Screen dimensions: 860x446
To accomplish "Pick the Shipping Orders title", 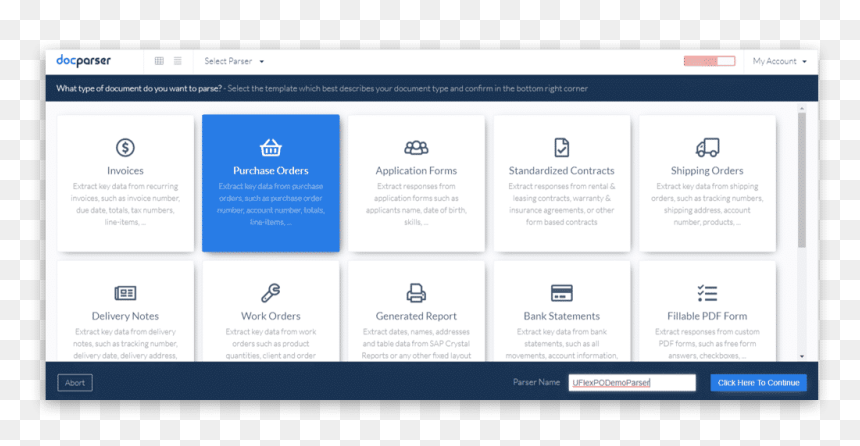I will pyautogui.click(x=707, y=171).
